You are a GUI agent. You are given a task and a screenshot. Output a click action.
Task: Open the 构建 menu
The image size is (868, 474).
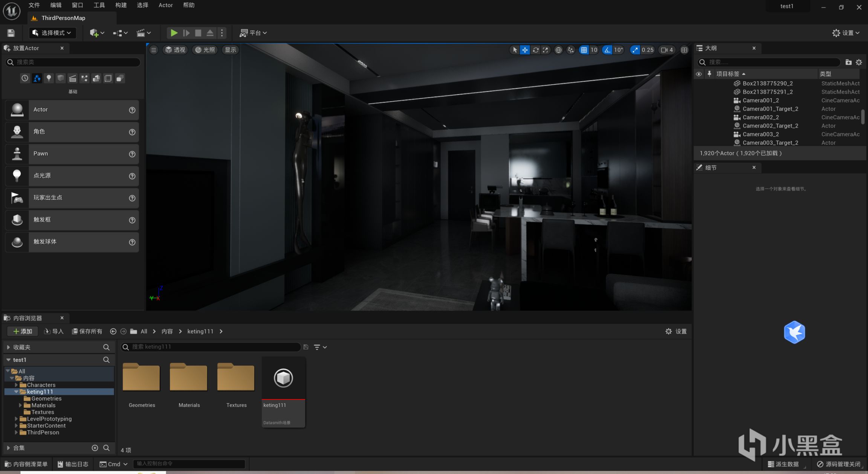[121, 5]
